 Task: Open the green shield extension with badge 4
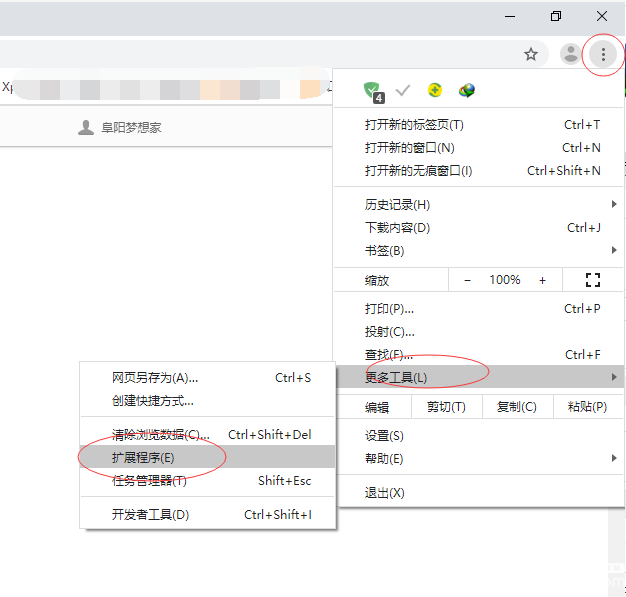tap(374, 92)
